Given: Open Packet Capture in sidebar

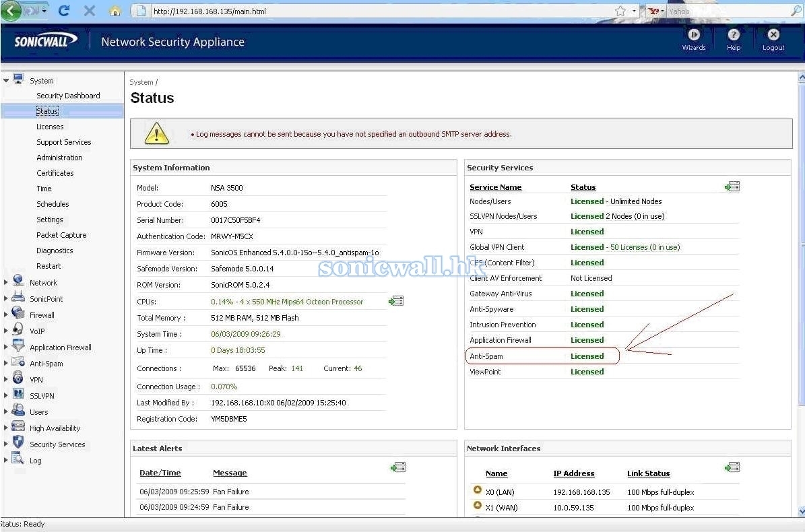Looking at the screenshot, I should coord(61,235).
